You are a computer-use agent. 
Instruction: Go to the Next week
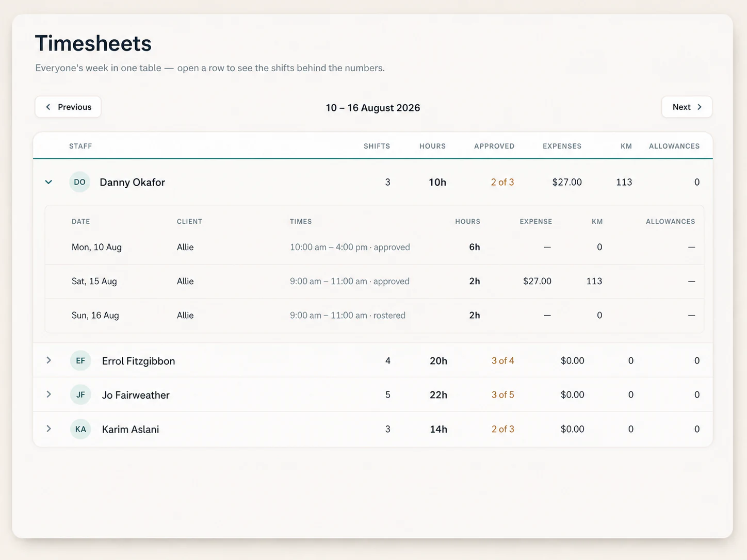687,107
